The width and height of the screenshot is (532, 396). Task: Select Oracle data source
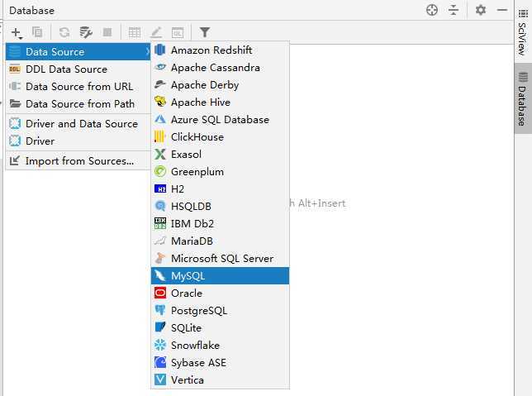(x=221, y=293)
